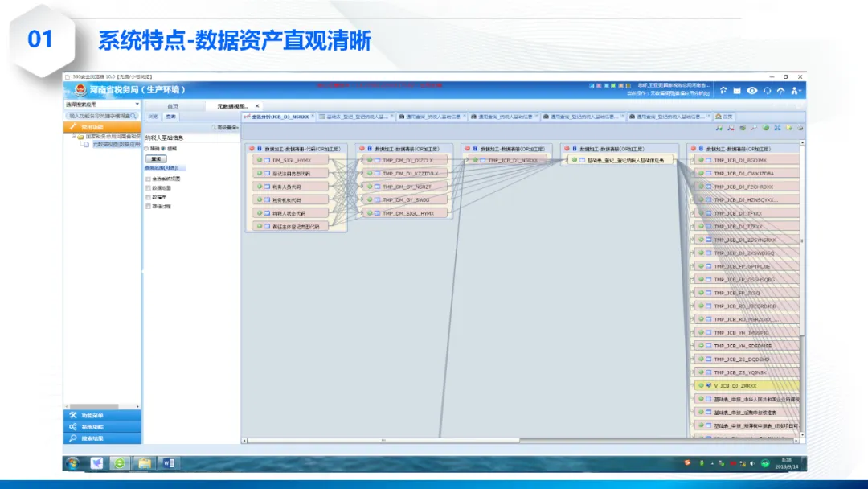This screenshot has width=868, height=489.
Task: Select the 精确 radio button
Action: 147,149
